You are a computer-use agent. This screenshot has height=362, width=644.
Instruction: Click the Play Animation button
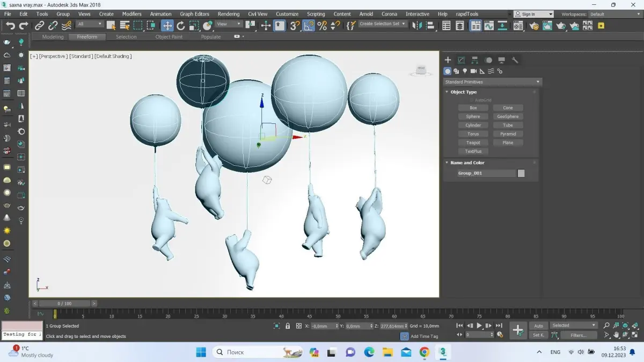tap(479, 326)
